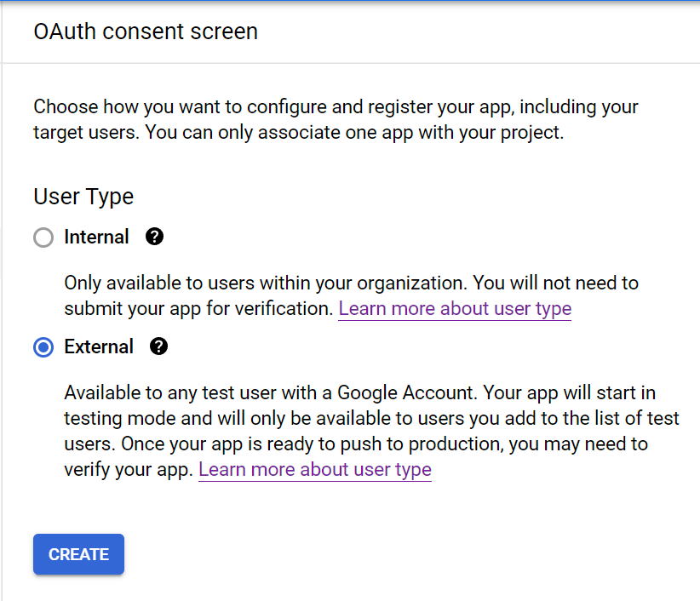Image resolution: width=700 pixels, height=601 pixels.
Task: View Internal user type explanation via its help icon
Action: point(154,238)
